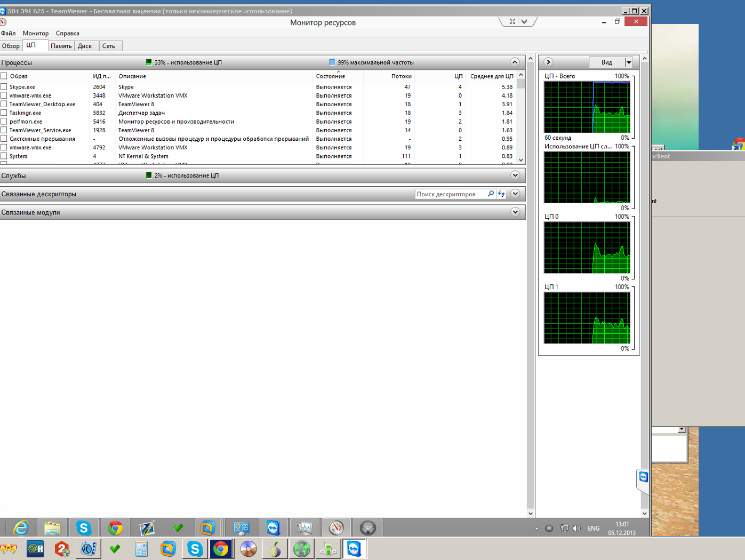745x560 pixels.
Task: Click the blue 99% maximum frequency square
Action: pos(332,62)
